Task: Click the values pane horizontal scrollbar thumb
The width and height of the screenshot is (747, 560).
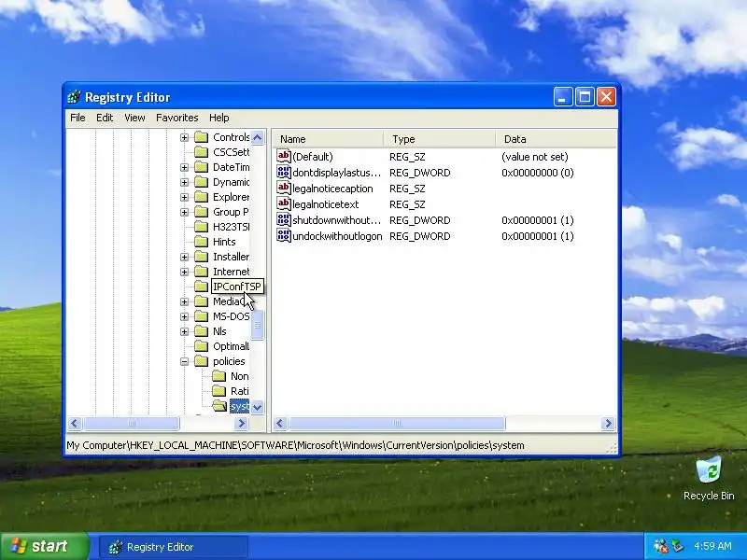Action: coord(396,424)
